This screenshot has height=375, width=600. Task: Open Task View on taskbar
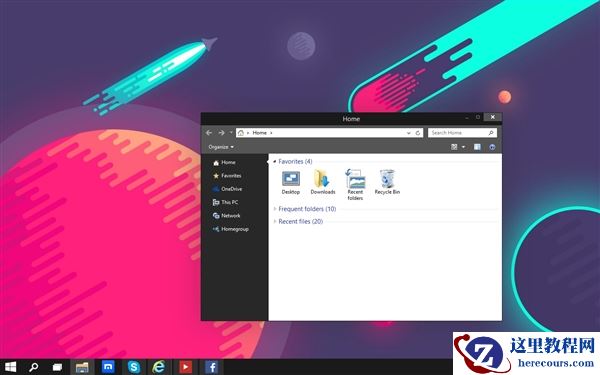coord(57,367)
